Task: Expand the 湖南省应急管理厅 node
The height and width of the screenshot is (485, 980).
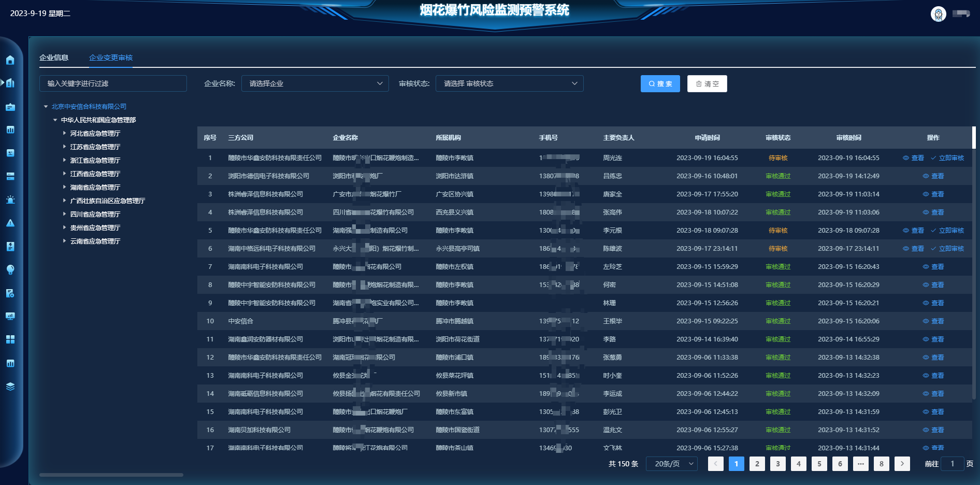Action: 64,187
